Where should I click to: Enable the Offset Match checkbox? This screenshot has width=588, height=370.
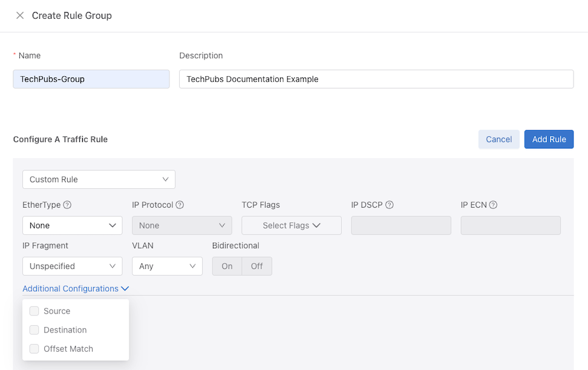click(x=34, y=349)
